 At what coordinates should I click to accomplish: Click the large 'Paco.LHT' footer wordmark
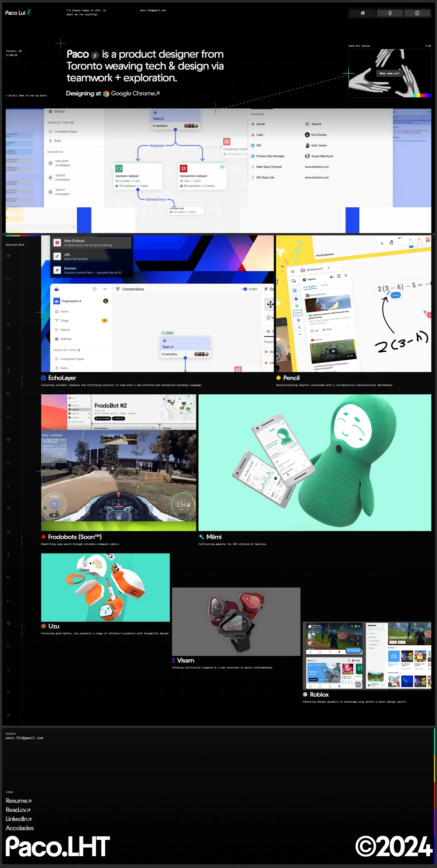point(58,846)
